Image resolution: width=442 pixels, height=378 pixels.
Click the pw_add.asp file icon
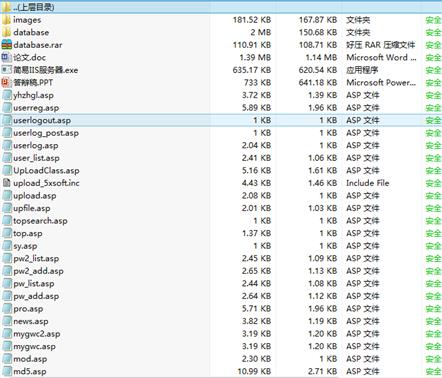point(7,296)
